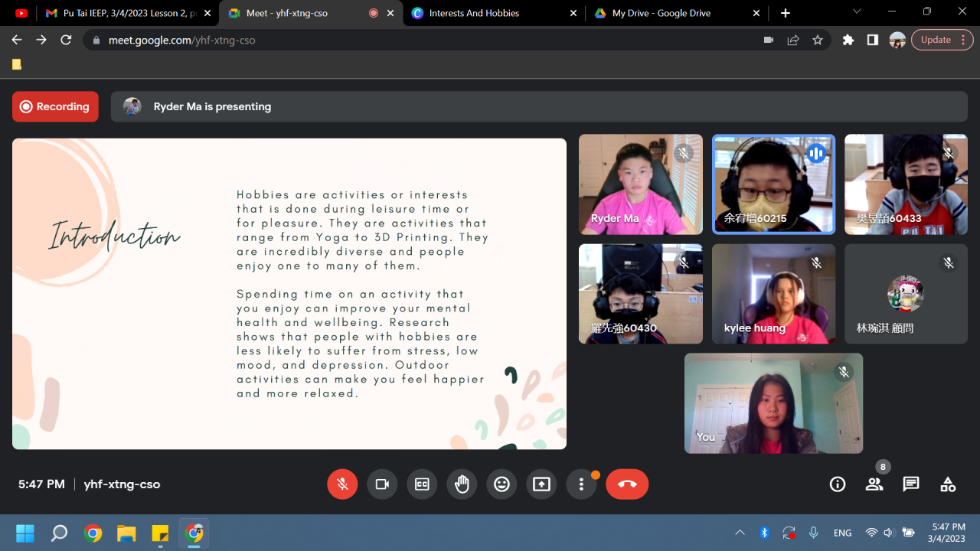980x551 pixels.
Task: Open the Chrome profile avatar menu
Action: click(x=897, y=40)
